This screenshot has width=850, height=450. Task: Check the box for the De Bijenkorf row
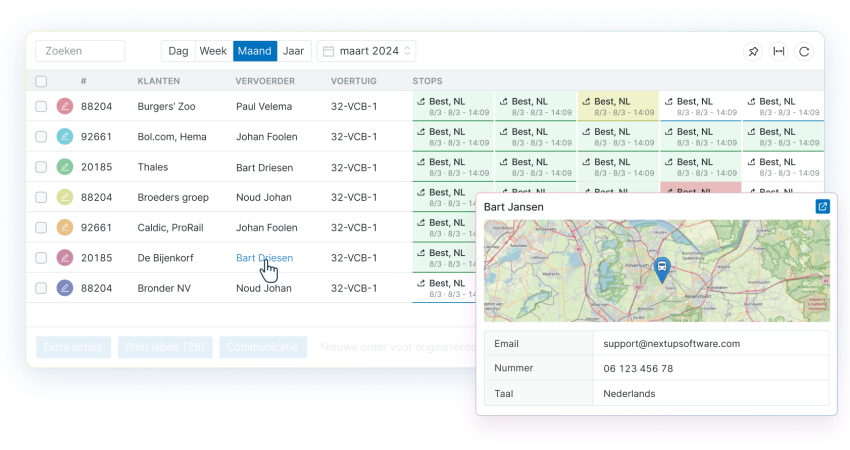point(41,258)
